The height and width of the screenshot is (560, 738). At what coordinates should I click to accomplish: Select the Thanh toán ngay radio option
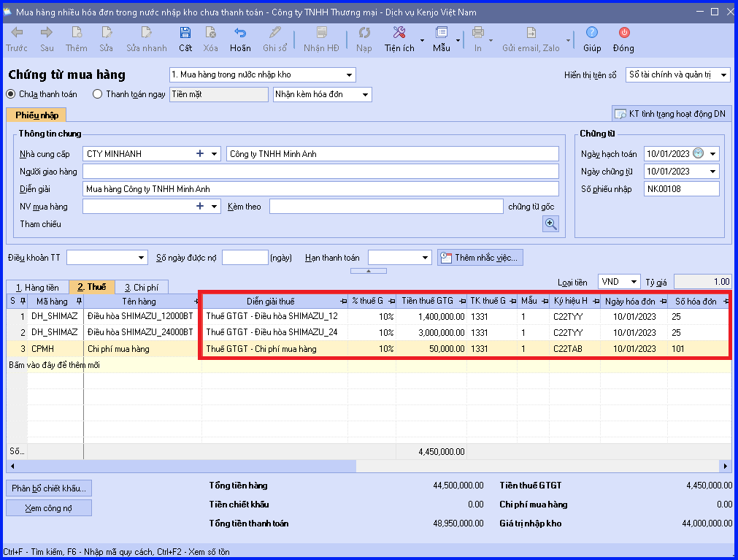[x=97, y=94]
